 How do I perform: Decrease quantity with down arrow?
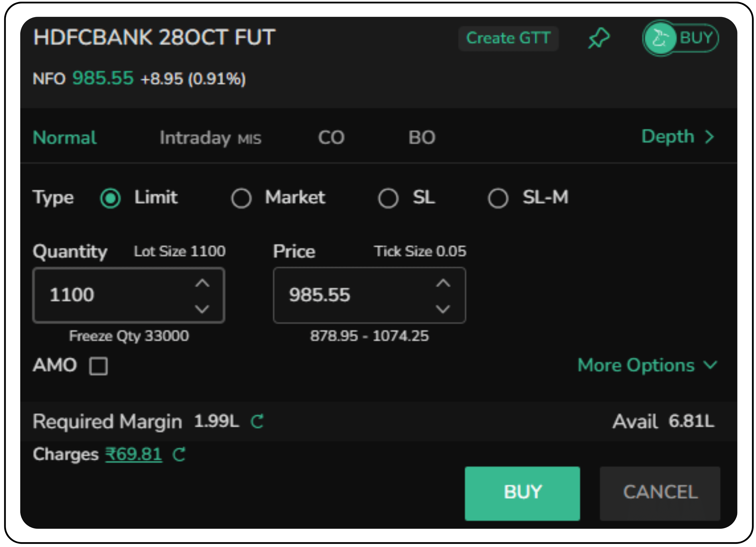(x=202, y=309)
